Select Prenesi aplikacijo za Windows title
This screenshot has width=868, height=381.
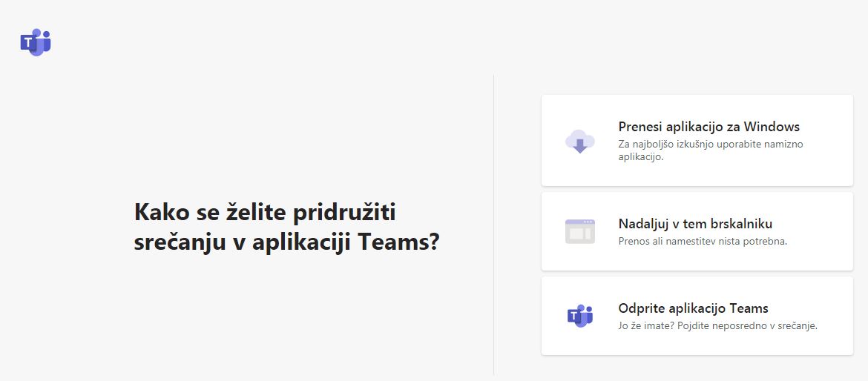tap(708, 127)
